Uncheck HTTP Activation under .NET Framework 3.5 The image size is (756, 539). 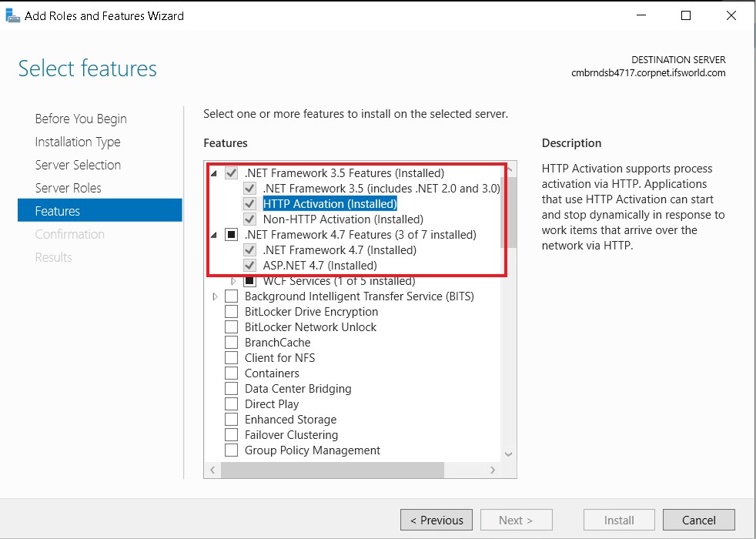click(250, 203)
